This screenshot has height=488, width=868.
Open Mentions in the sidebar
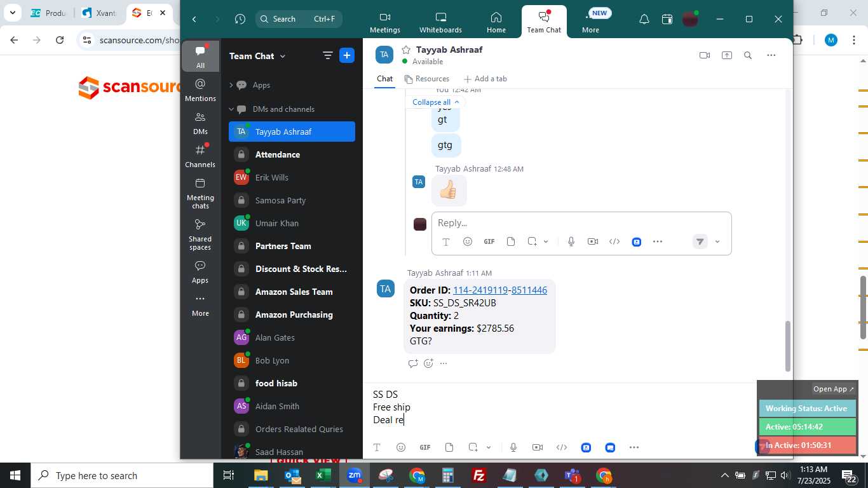point(200,90)
